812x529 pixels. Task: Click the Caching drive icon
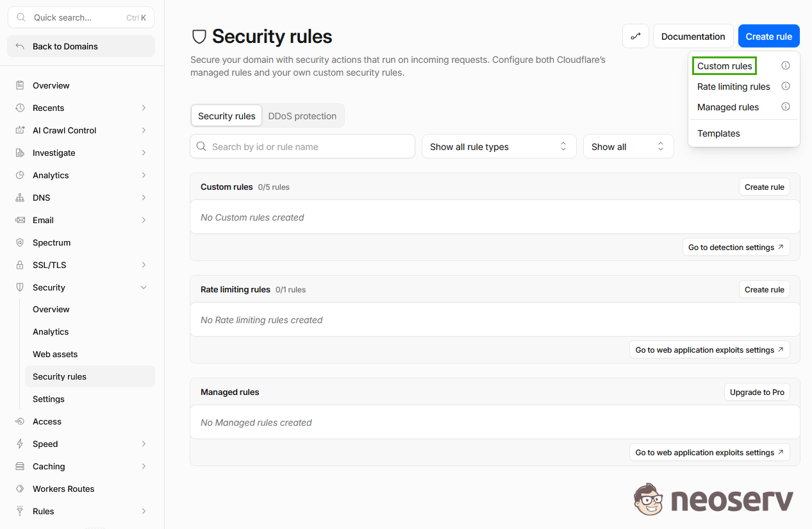coord(20,466)
